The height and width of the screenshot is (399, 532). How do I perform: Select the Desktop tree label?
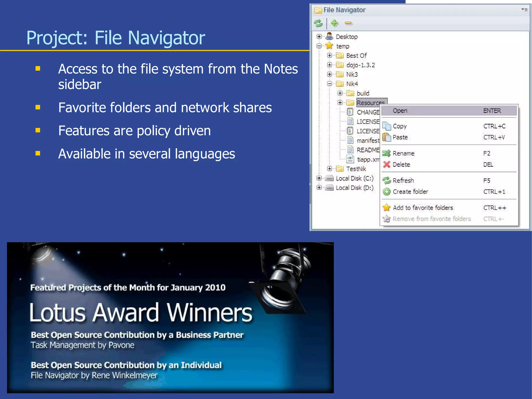tap(347, 37)
